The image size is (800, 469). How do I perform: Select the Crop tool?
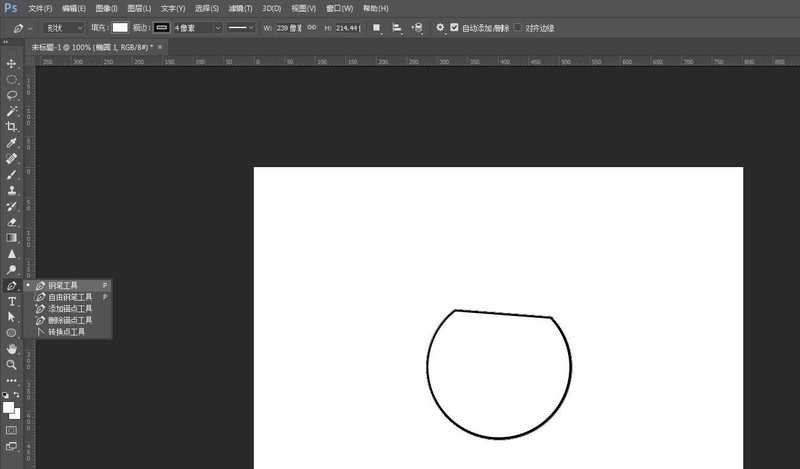pyautogui.click(x=12, y=127)
